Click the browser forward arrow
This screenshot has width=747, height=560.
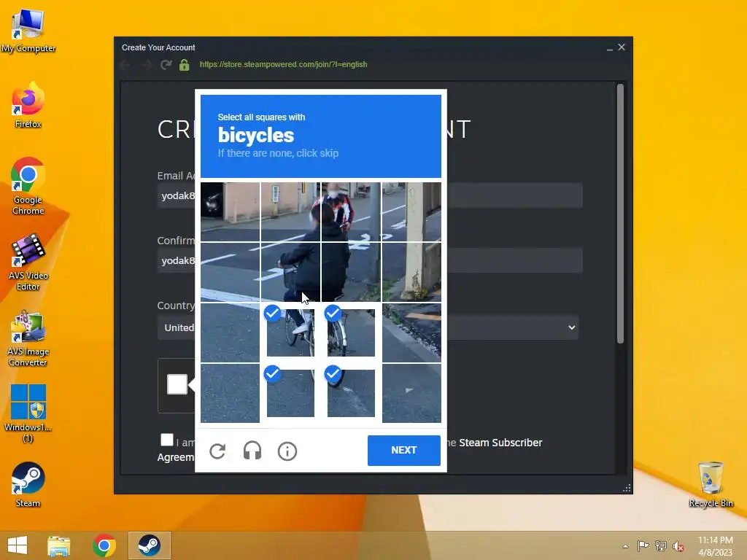point(146,65)
